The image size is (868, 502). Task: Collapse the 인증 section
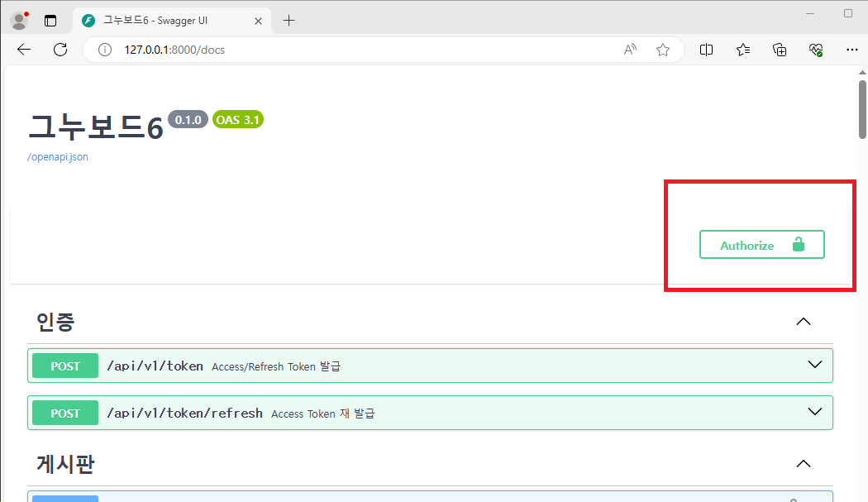pyautogui.click(x=804, y=322)
